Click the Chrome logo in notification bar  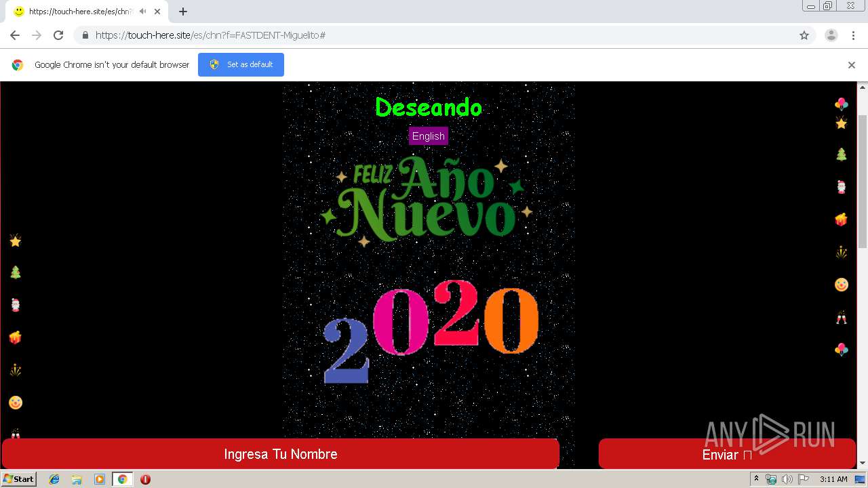[18, 65]
